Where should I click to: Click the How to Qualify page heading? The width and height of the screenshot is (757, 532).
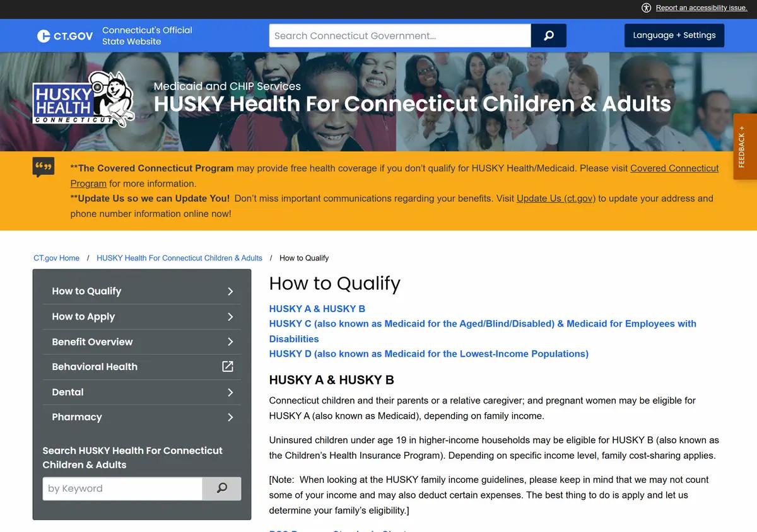tap(335, 284)
